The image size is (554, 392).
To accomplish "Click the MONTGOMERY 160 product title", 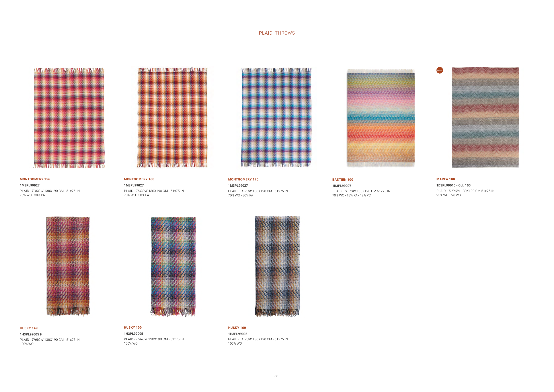I will pyautogui.click(x=139, y=179).
